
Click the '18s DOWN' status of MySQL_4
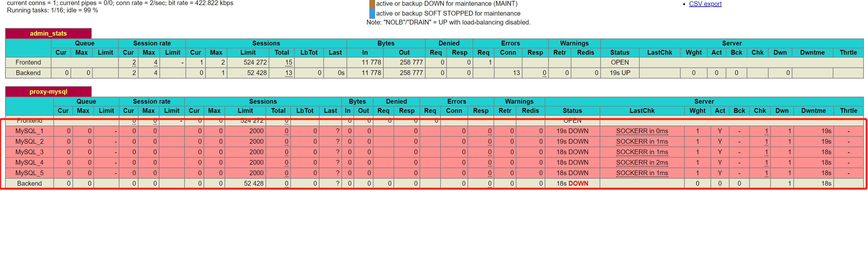point(572,162)
